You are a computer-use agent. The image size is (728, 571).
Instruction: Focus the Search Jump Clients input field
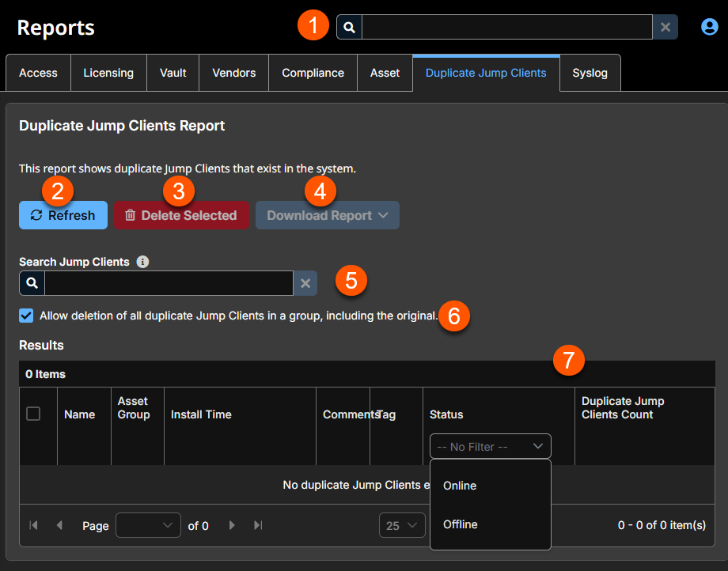169,283
